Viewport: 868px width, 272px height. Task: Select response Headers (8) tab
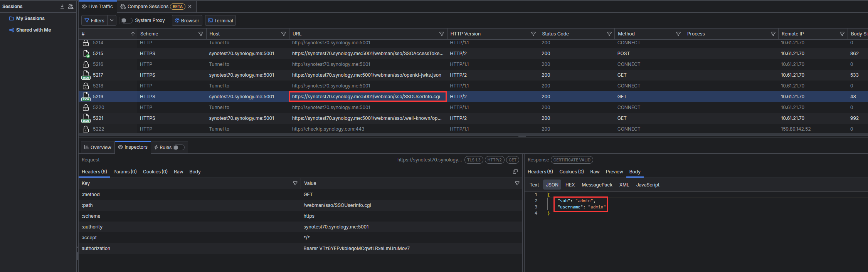[x=540, y=172]
